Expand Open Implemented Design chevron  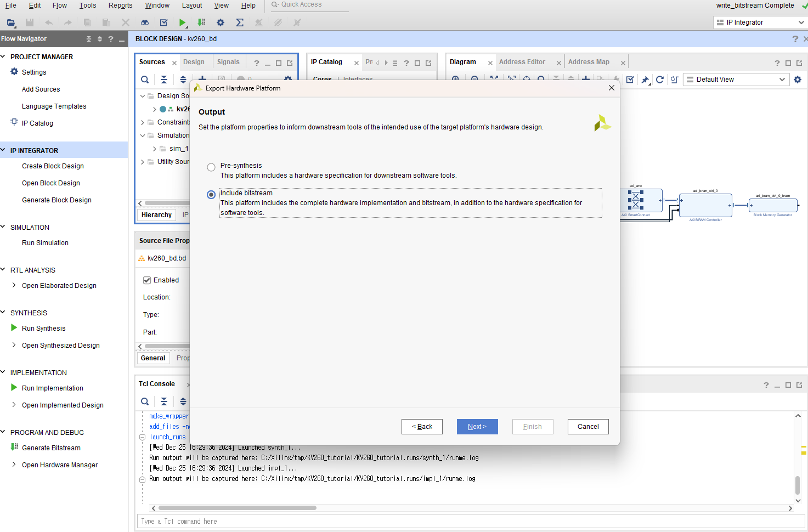14,405
